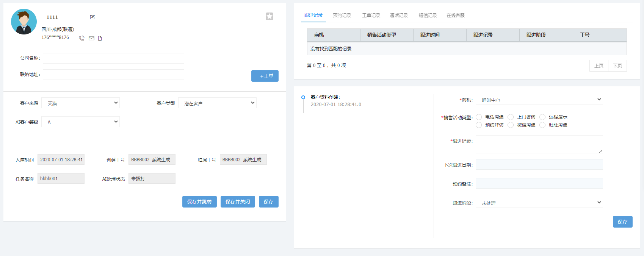Open the 通话记录 tab
This screenshot has height=256, width=644.
click(x=399, y=16)
